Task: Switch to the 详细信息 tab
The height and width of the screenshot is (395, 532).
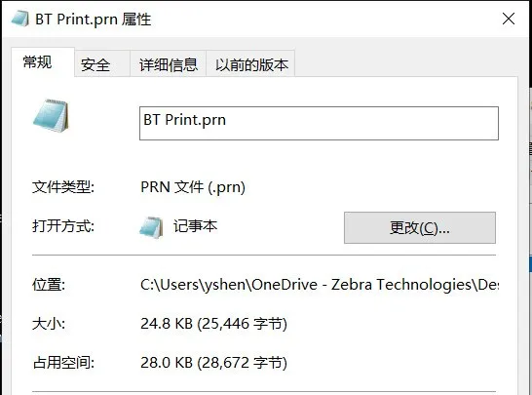Action: [x=169, y=64]
